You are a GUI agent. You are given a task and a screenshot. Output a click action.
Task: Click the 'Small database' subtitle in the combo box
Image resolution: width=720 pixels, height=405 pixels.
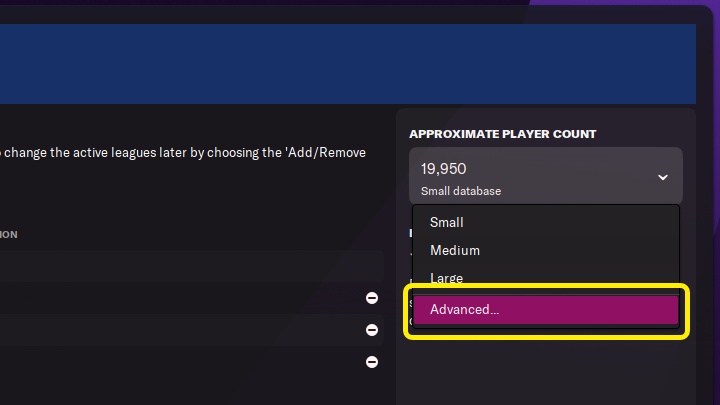click(461, 190)
